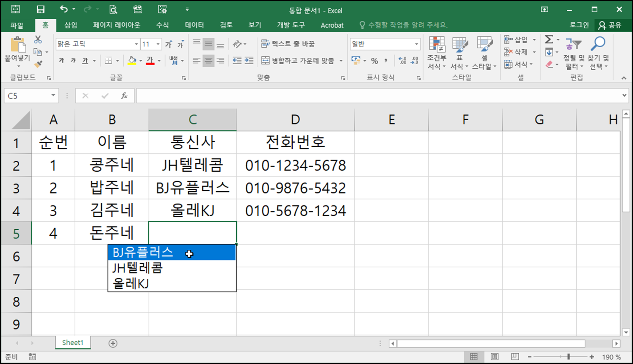Open the Font dialog launcher
Image resolution: width=633 pixels, height=364 pixels.
click(184, 78)
